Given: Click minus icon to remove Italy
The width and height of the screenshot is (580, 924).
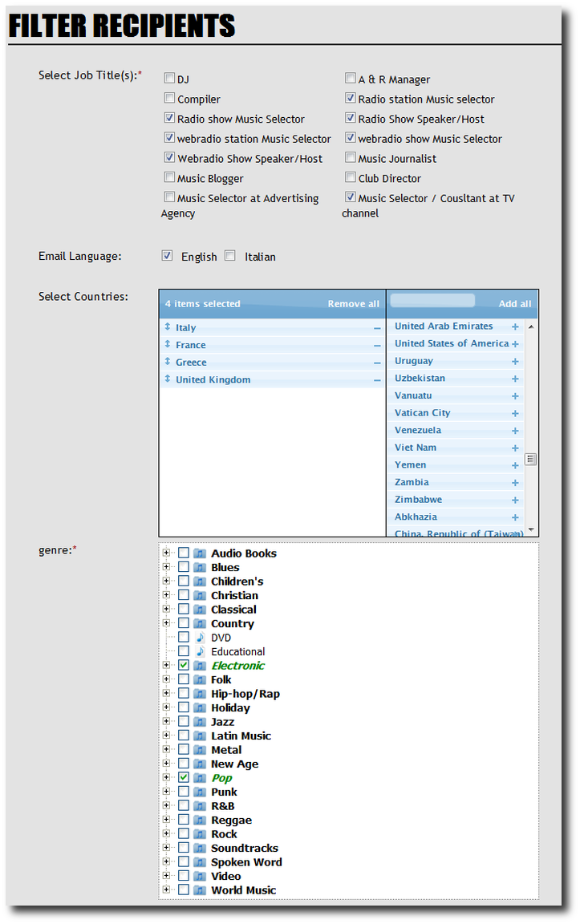Looking at the screenshot, I should tap(377, 328).
